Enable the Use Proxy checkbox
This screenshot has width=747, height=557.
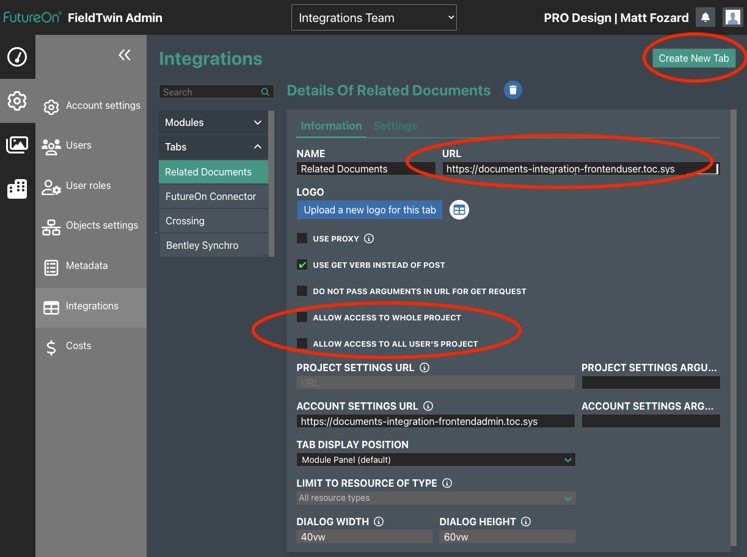[x=302, y=238]
